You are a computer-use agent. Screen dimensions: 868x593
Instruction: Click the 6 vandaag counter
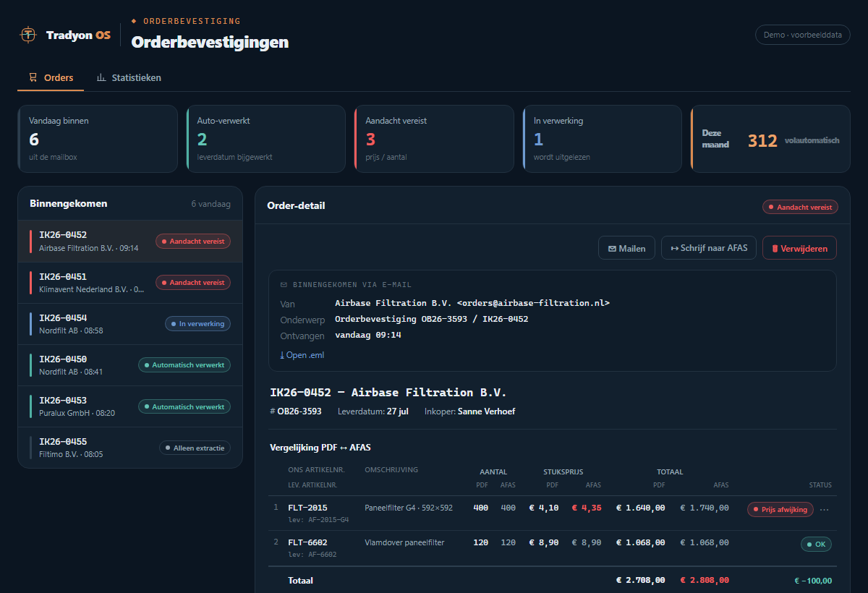[210, 204]
